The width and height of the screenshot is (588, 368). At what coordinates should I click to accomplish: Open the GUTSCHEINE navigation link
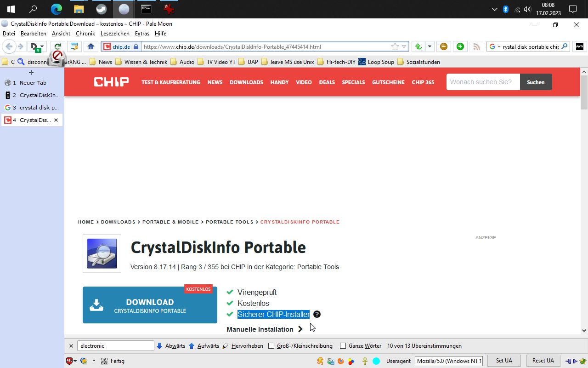(x=388, y=82)
